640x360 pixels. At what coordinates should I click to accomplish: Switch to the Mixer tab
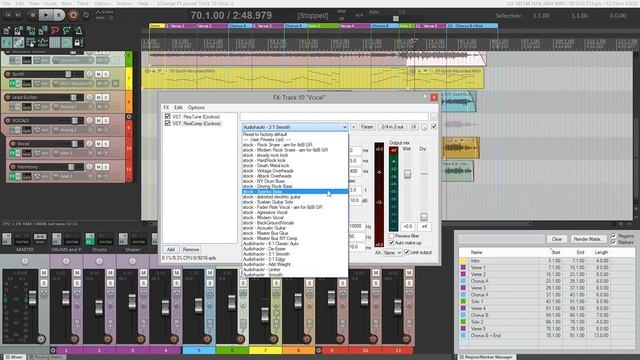[15, 357]
